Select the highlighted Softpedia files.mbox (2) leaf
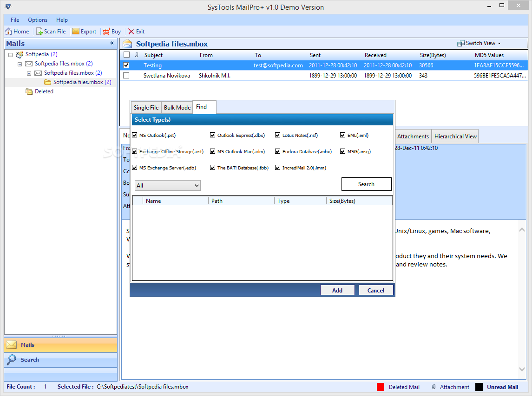 82,82
